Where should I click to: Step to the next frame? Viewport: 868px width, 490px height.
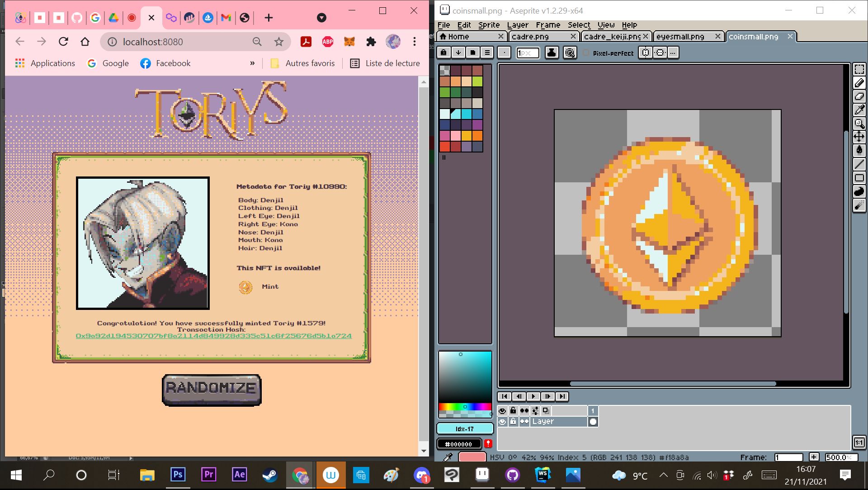(x=548, y=396)
